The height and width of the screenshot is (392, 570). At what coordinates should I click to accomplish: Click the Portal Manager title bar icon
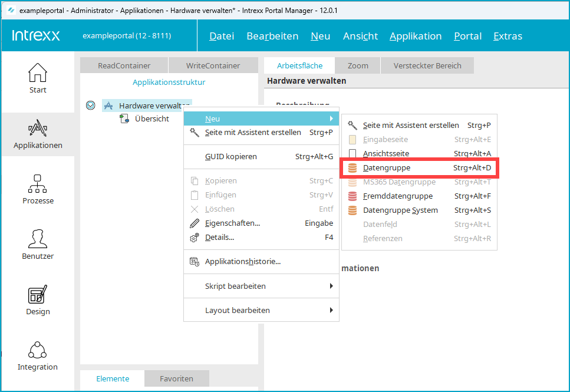(x=11, y=10)
